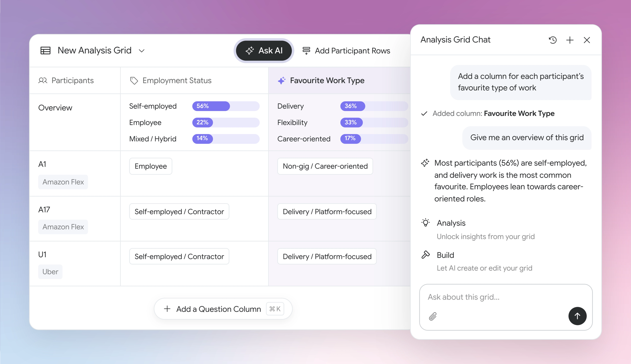Click the Participants column people icon

point(43,80)
